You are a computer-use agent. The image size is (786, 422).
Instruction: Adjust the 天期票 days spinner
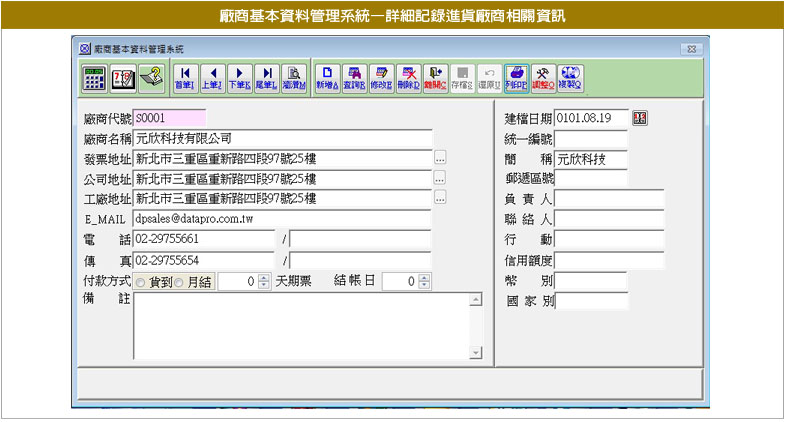(264, 282)
